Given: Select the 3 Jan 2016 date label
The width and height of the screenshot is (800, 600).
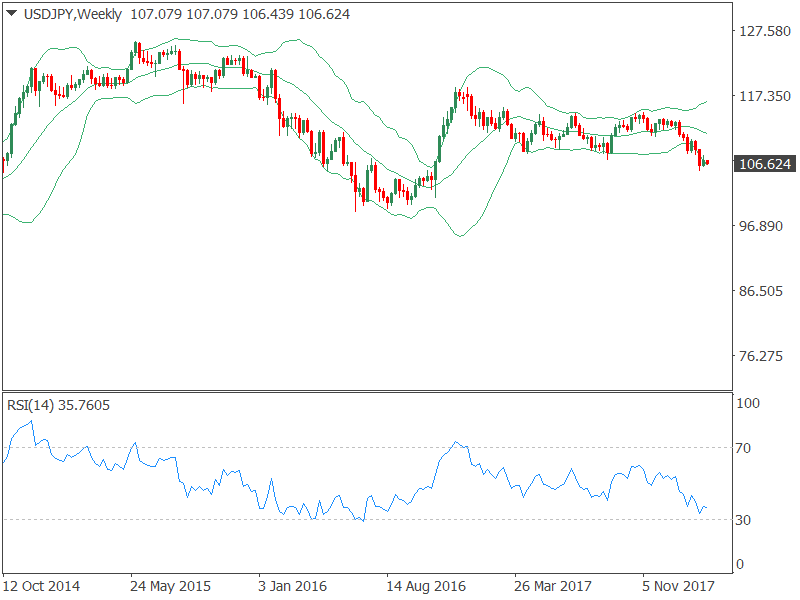Looking at the screenshot, I should (292, 586).
